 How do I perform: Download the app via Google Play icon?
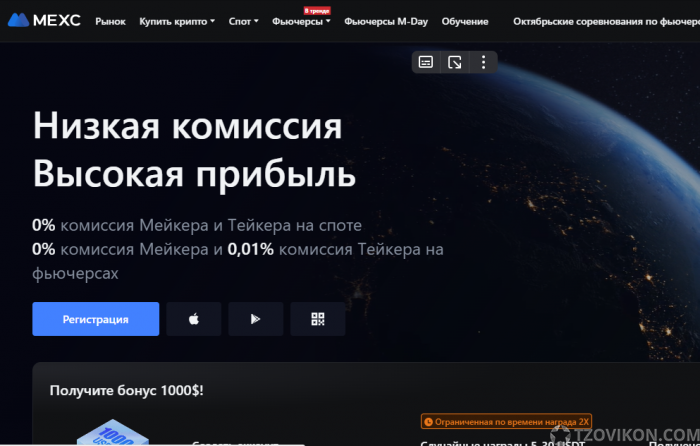pos(255,319)
